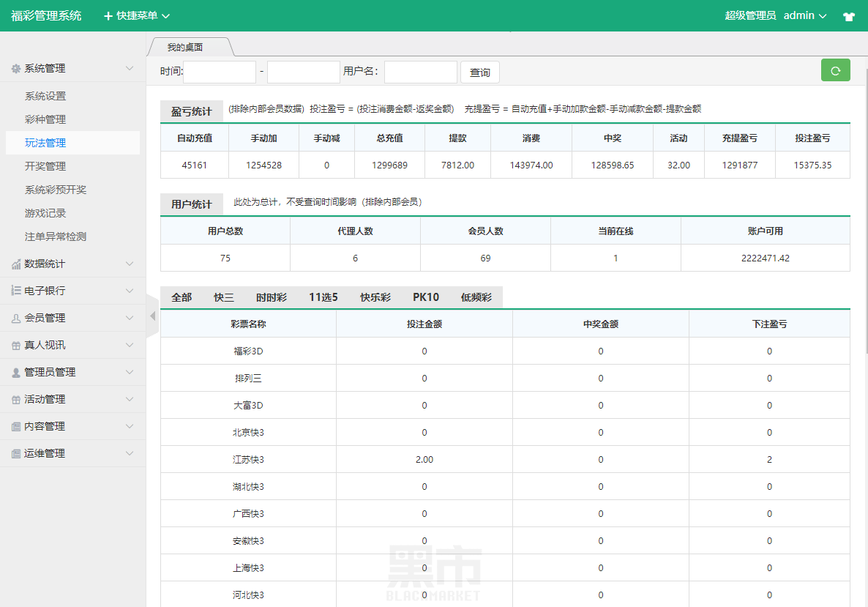Click the 电子银行 list icon
This screenshot has width=868, height=607.
coord(16,291)
